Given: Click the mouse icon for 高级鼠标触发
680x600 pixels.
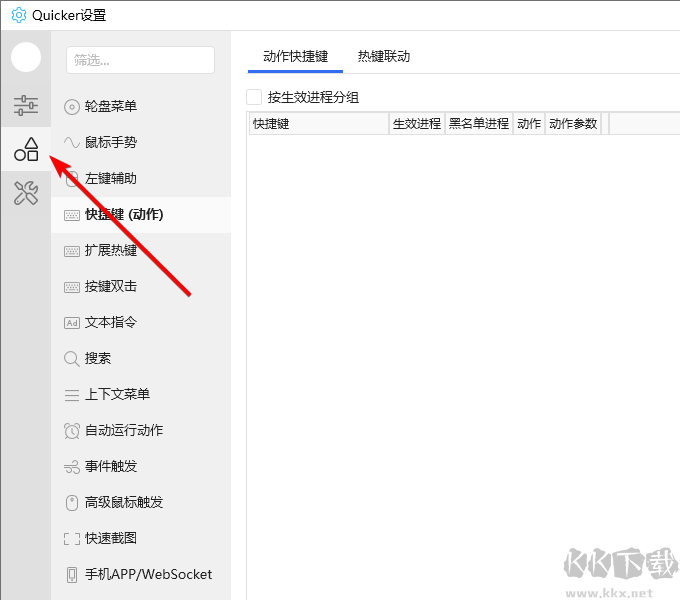Looking at the screenshot, I should (72, 503).
